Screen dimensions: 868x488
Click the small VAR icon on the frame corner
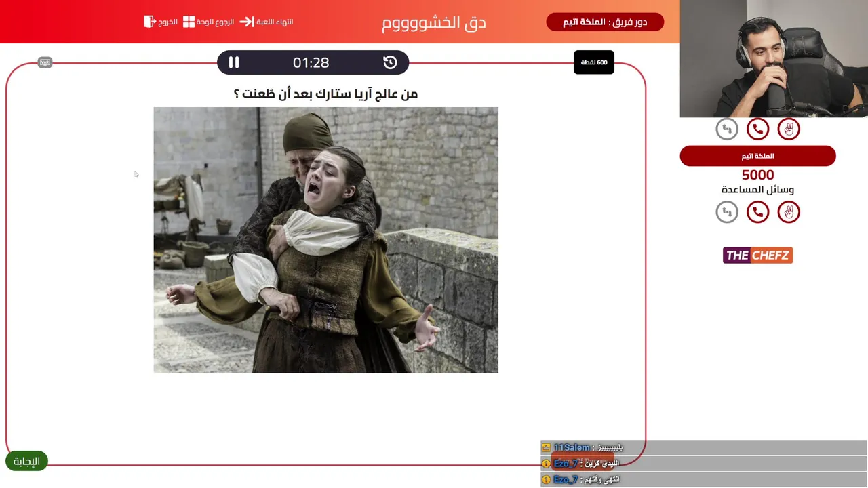coord(45,62)
